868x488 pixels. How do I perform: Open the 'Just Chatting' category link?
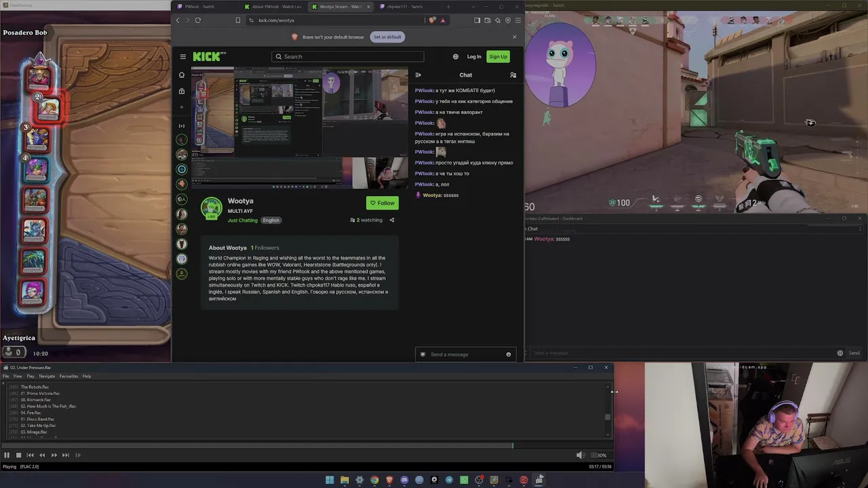tap(243, 220)
